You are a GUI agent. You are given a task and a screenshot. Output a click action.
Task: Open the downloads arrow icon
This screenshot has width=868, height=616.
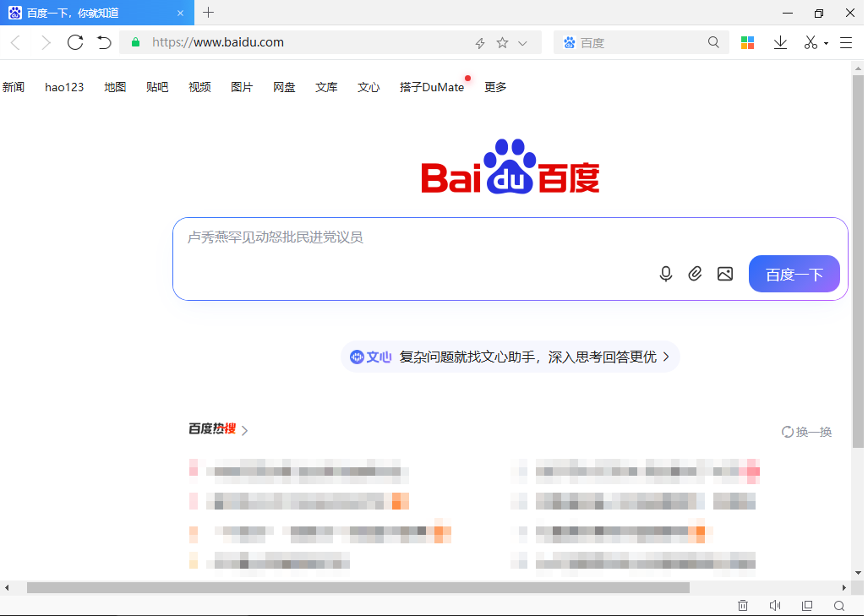[780, 42]
